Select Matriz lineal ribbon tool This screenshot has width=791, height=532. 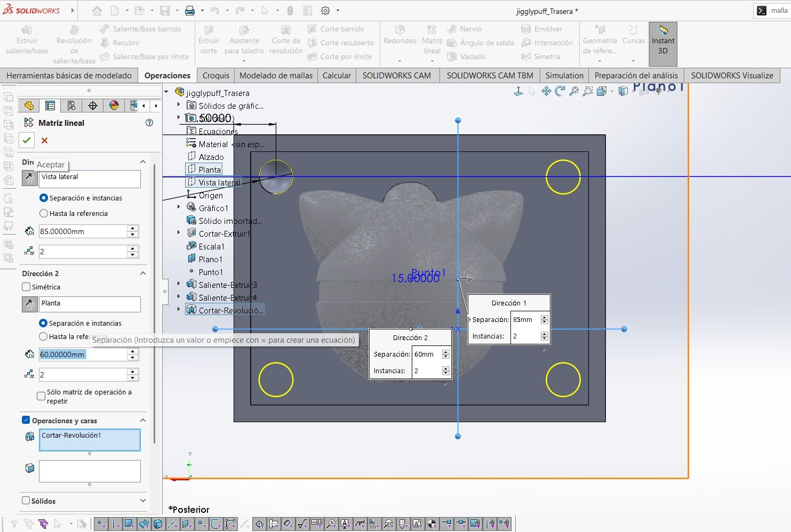coord(432,41)
